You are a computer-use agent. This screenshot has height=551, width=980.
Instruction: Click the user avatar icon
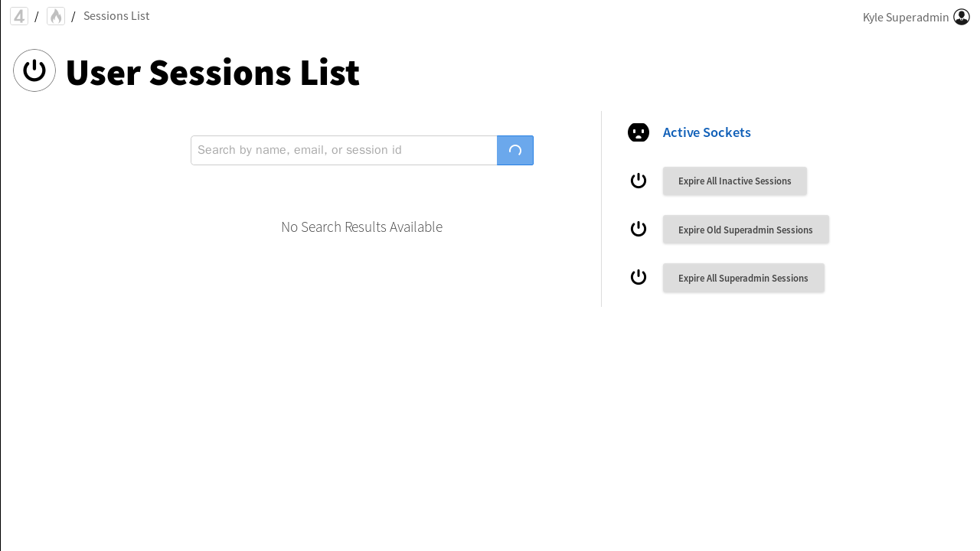pos(962,17)
